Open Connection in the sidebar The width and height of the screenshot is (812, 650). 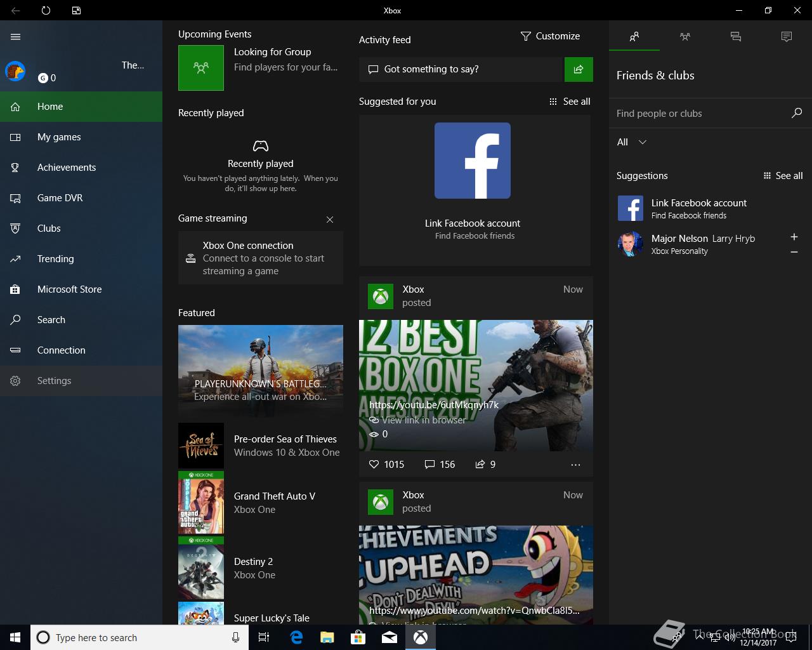coord(81,350)
